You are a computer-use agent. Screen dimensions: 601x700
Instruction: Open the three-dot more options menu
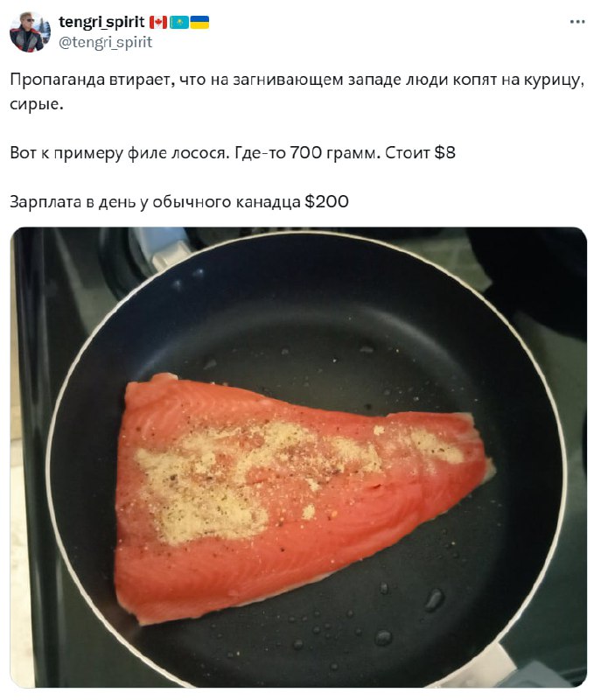pos(577,21)
